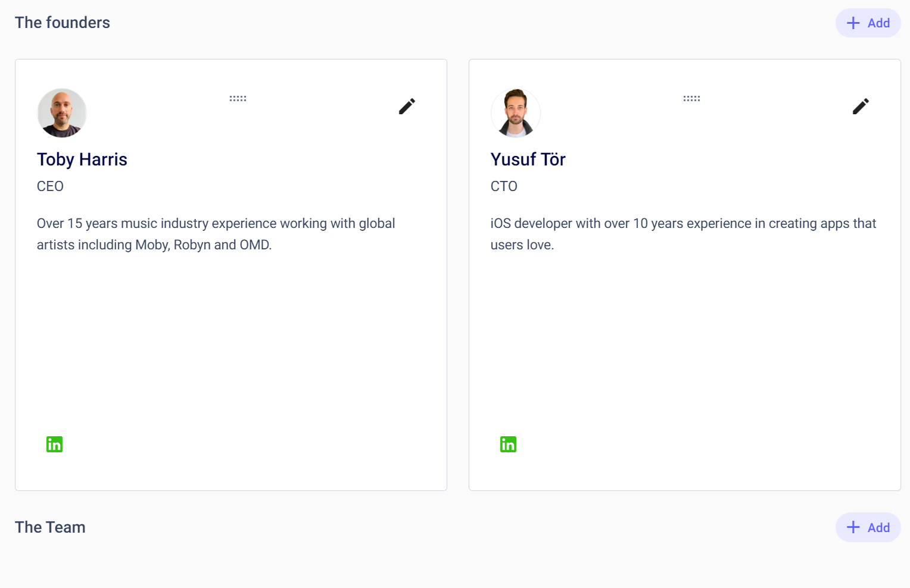The image size is (910, 588).
Task: Click Toby Harris's profile photo
Action: 62,113
